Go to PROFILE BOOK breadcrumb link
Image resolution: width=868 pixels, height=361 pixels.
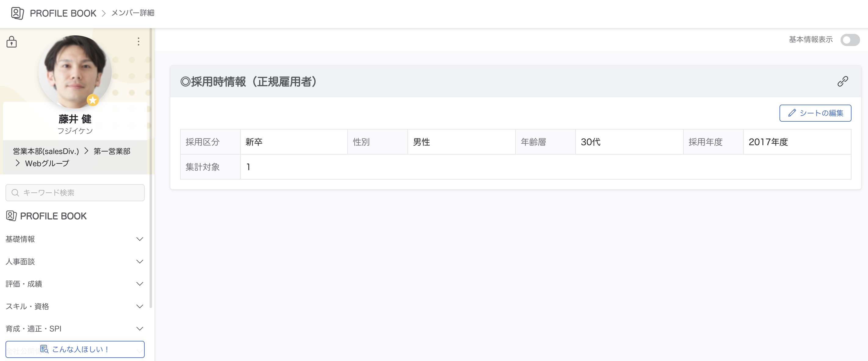click(63, 13)
